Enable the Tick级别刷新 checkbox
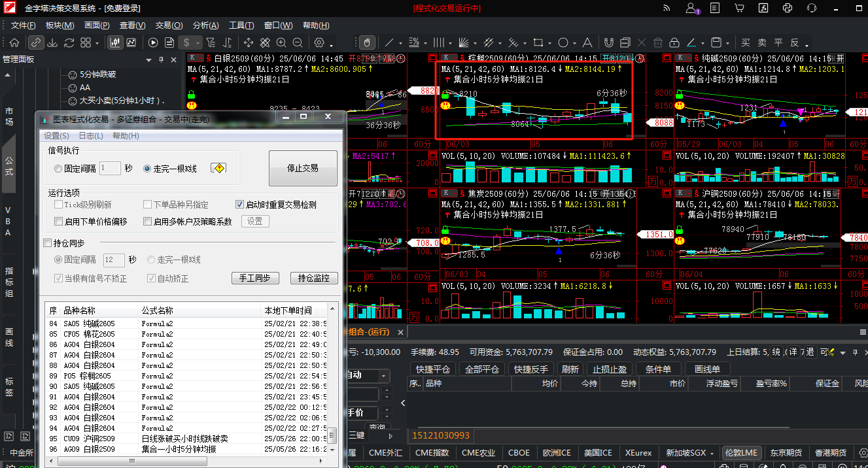This screenshot has width=868, height=468. point(59,205)
